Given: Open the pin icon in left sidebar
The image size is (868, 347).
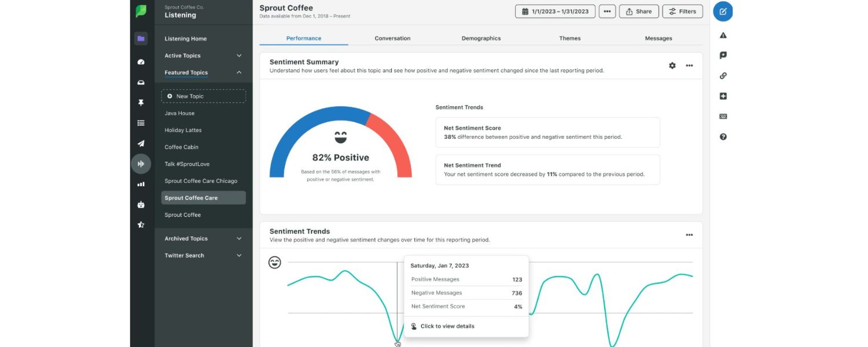Looking at the screenshot, I should [141, 103].
